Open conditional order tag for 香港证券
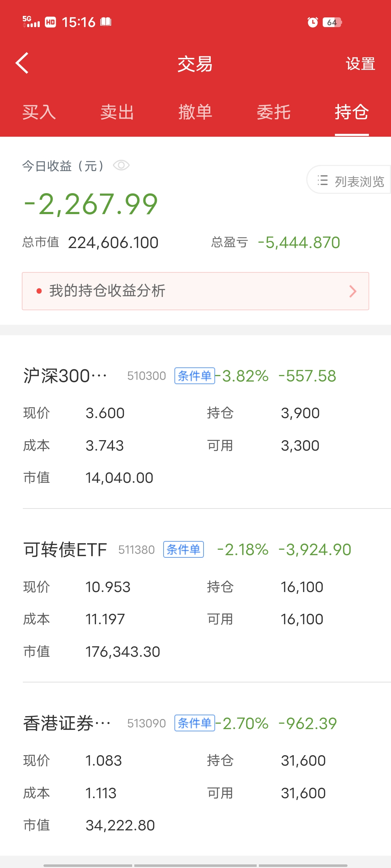 click(x=194, y=723)
